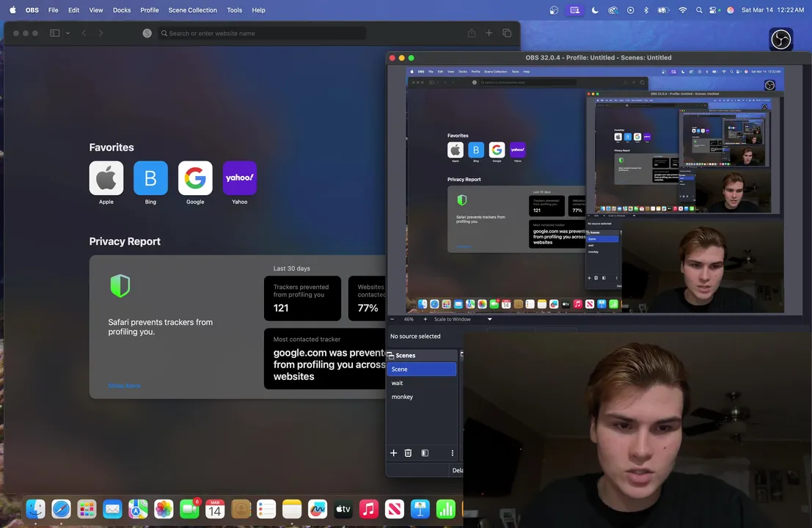
Task: Click the 'No source selected' label
Action: (x=415, y=337)
